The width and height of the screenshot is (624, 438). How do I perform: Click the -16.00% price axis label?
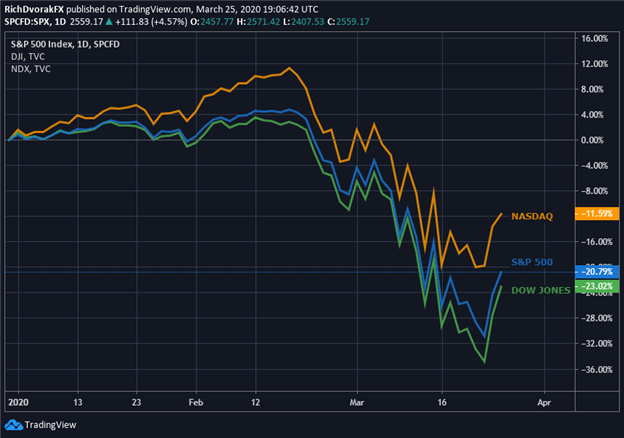(597, 242)
